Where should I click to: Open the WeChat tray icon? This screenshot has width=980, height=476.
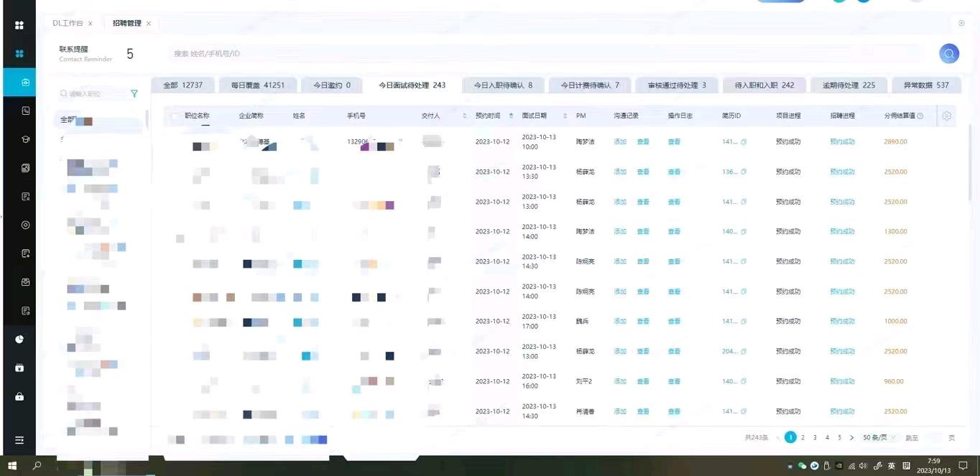click(x=803, y=466)
